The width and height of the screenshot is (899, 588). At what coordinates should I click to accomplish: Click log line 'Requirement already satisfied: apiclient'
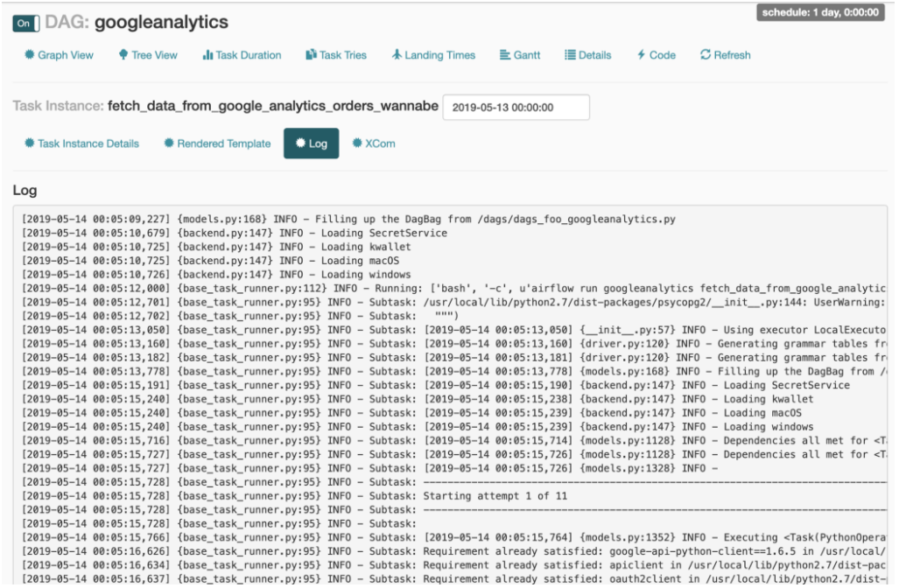coord(454,565)
